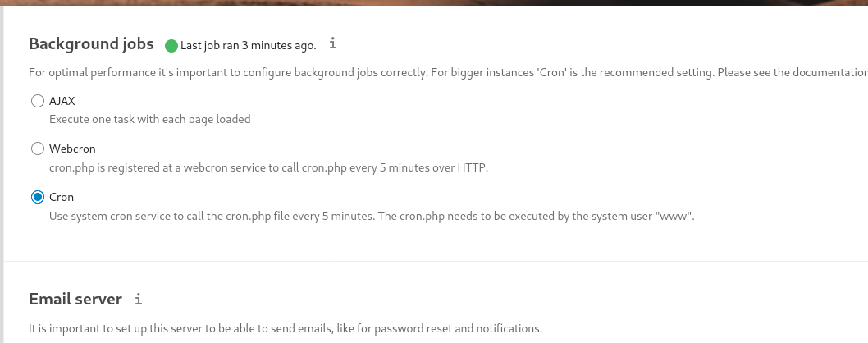The width and height of the screenshot is (868, 343).
Task: Click the header image strip at top
Action: 434,2
